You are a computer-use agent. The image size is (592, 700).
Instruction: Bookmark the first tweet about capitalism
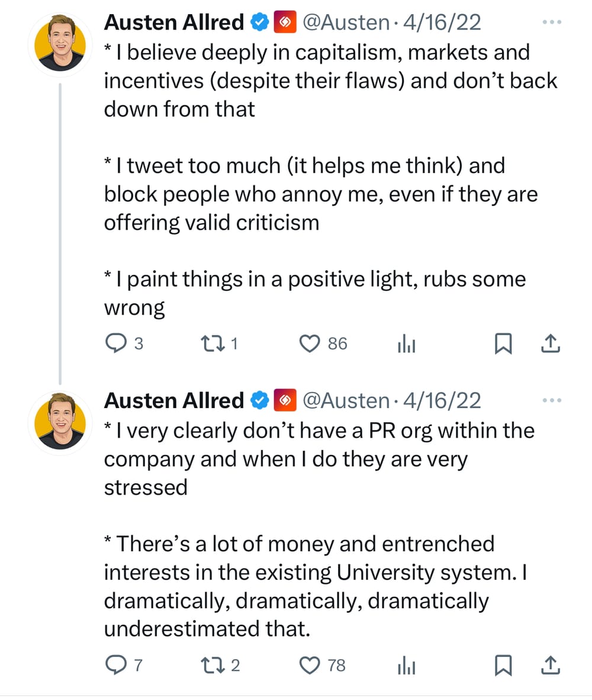(x=503, y=343)
